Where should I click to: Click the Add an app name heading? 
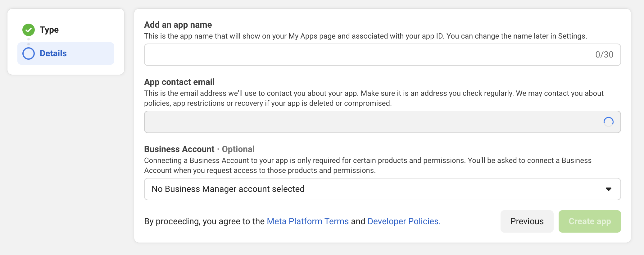(x=178, y=25)
